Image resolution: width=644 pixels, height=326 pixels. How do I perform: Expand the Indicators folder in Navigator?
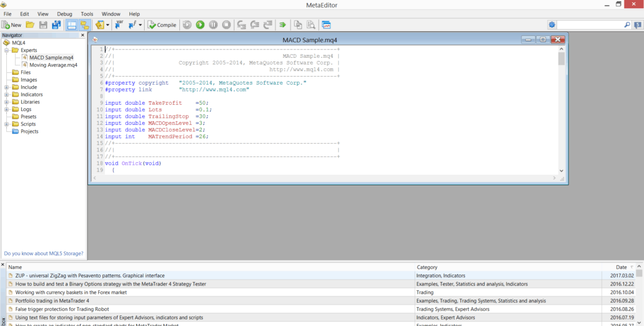(x=6, y=94)
